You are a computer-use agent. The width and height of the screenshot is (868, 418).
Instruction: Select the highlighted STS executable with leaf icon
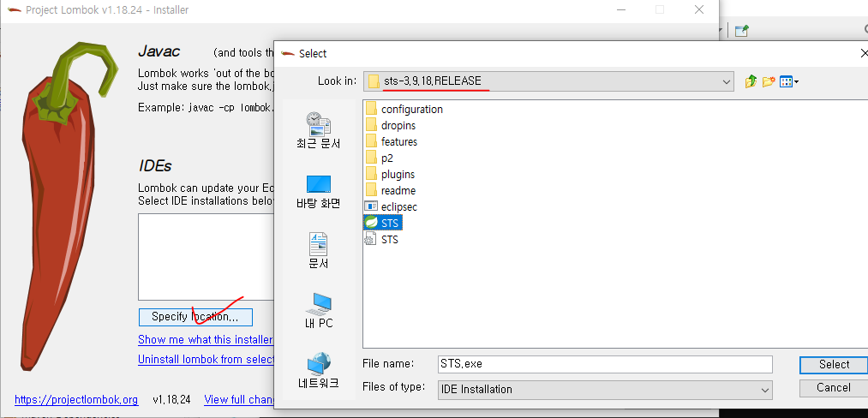tap(382, 223)
